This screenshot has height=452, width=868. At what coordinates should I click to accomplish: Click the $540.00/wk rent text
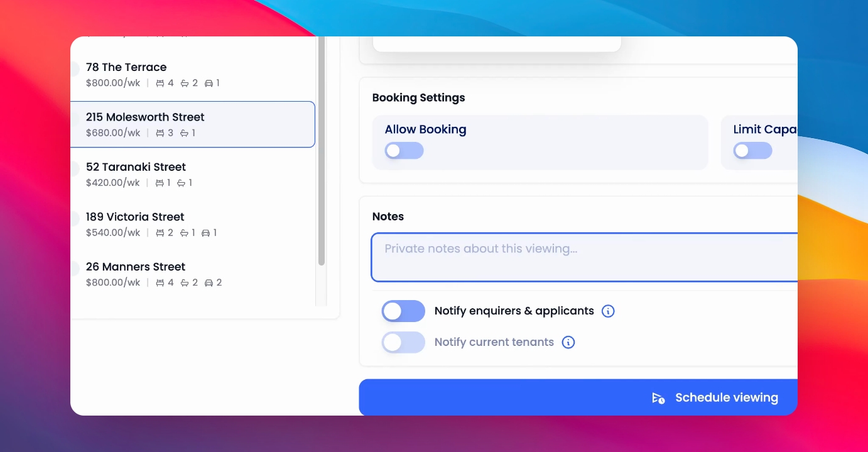[x=113, y=233]
